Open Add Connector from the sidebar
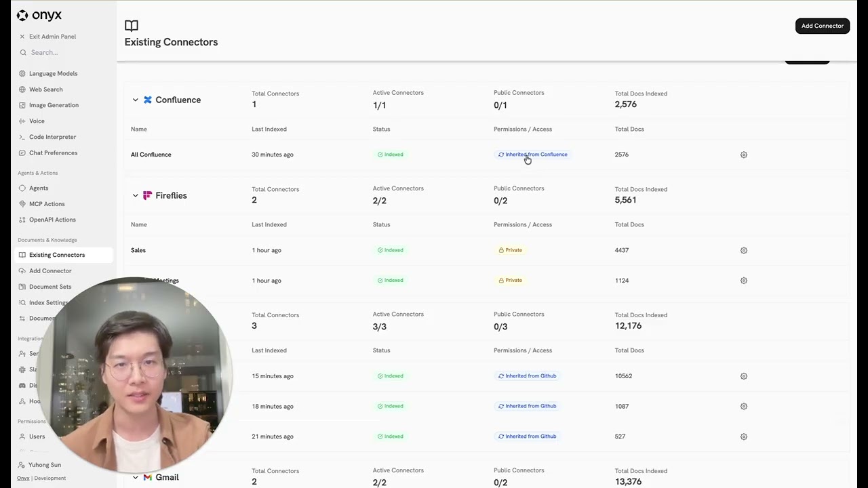This screenshot has height=488, width=868. tap(50, 270)
